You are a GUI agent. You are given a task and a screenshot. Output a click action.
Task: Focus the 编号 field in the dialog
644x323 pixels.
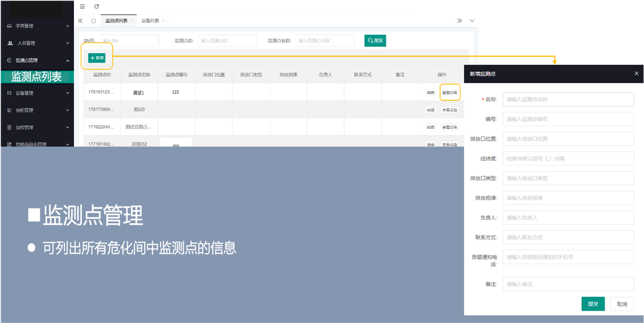click(x=568, y=119)
